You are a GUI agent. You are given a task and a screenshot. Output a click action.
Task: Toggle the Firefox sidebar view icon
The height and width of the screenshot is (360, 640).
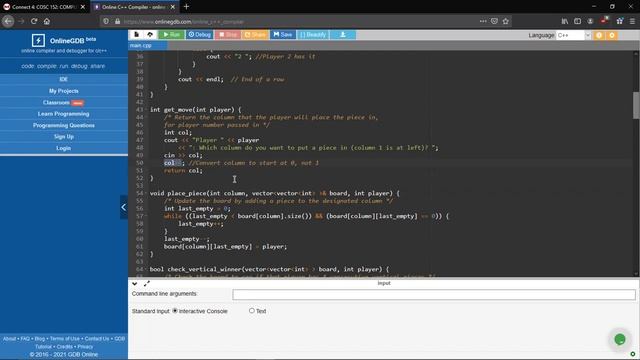[577, 21]
